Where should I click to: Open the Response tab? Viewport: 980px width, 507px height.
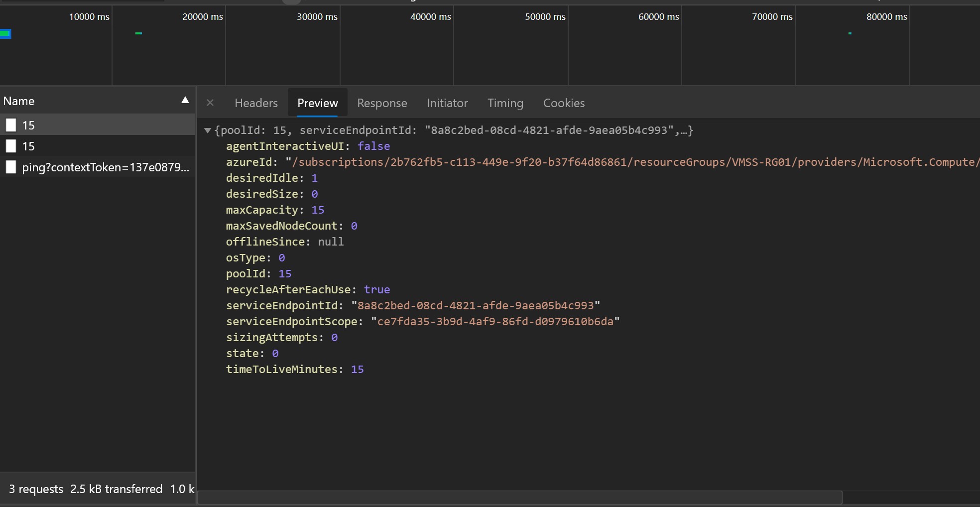coord(382,103)
